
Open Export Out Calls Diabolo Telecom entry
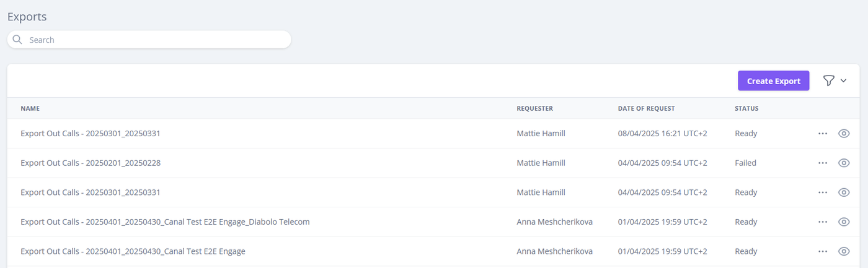coord(165,222)
